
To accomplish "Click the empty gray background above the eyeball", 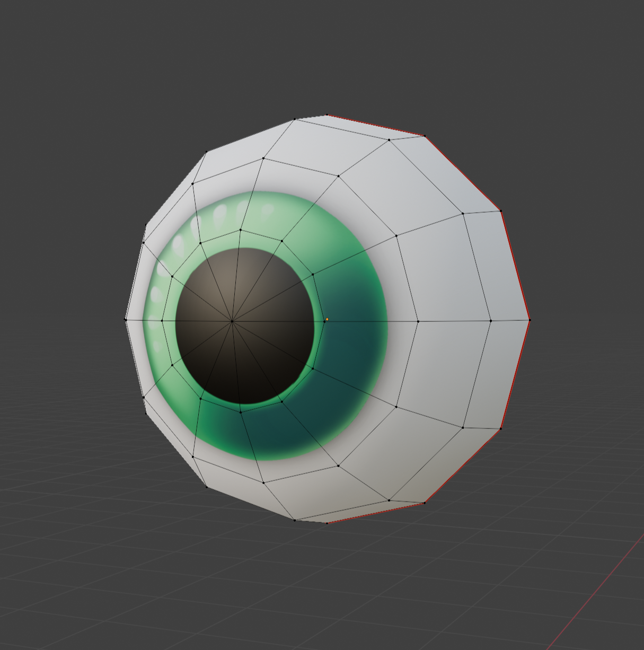I will coord(318,53).
